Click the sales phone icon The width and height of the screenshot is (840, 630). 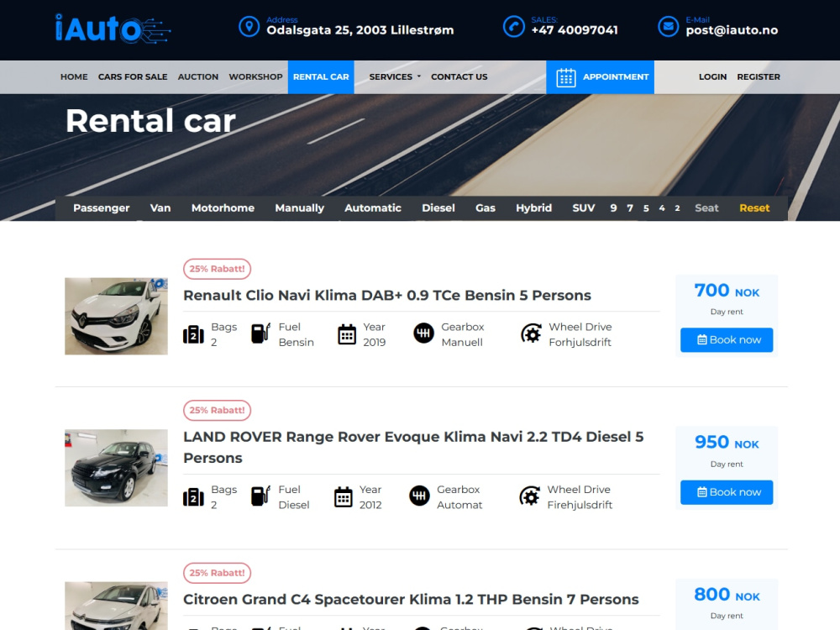point(514,26)
